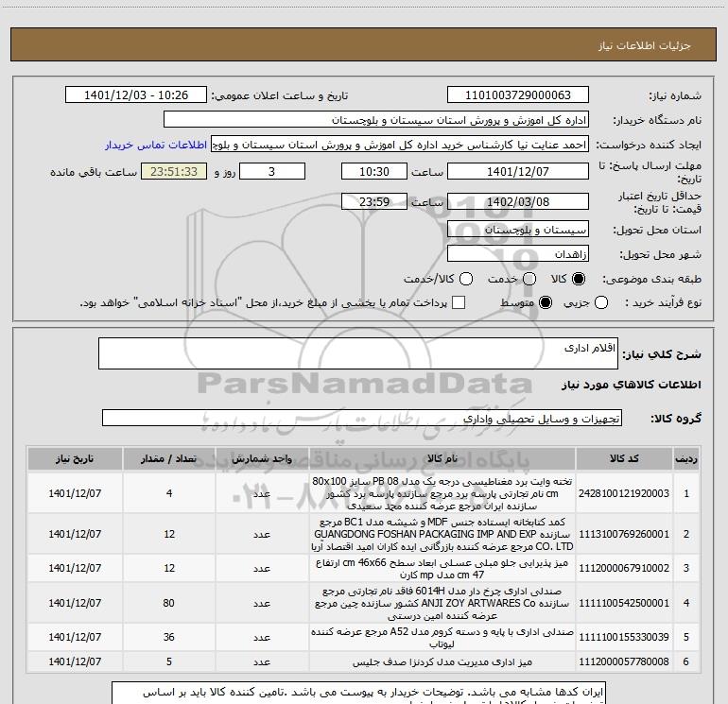Select item code 1111100542500001
The width and height of the screenshot is (728, 704).
[624, 603]
